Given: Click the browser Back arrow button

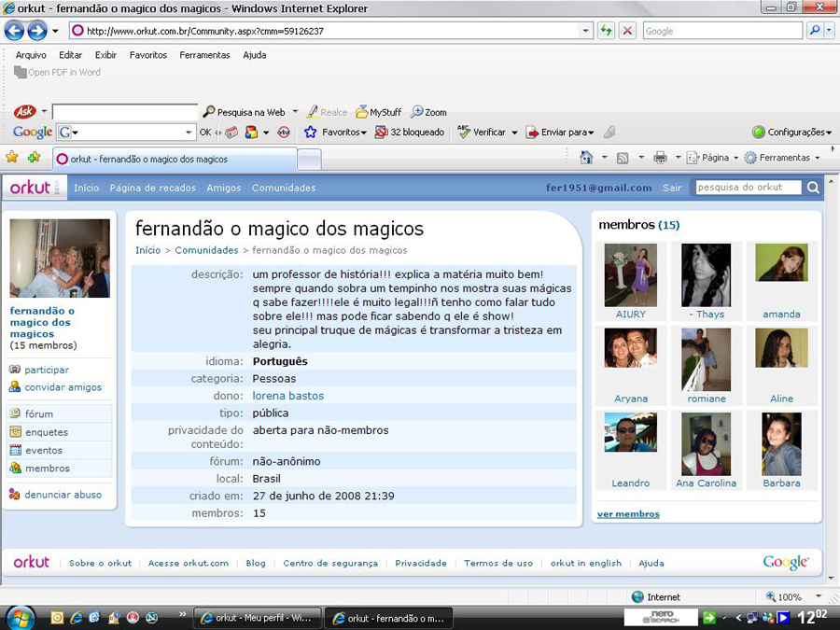Looking at the screenshot, I should coord(14,31).
